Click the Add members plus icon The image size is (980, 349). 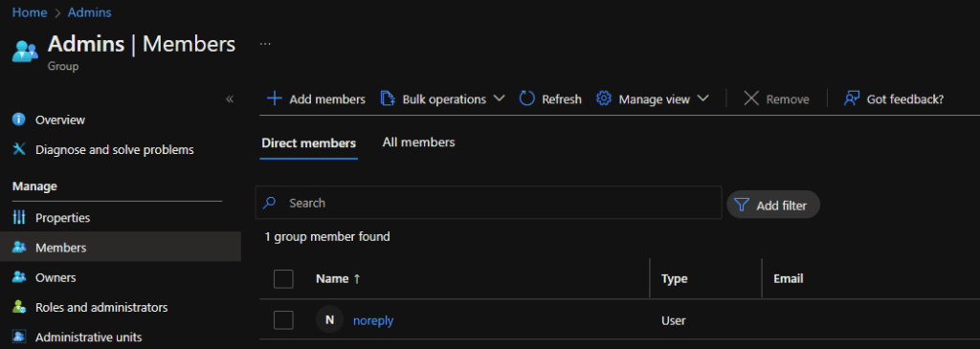coord(275,99)
